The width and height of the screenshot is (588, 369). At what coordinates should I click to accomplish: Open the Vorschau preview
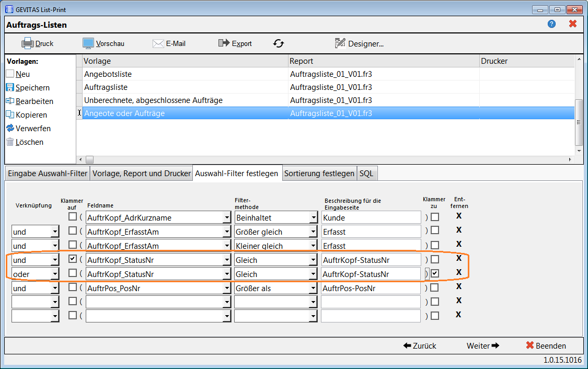(103, 43)
